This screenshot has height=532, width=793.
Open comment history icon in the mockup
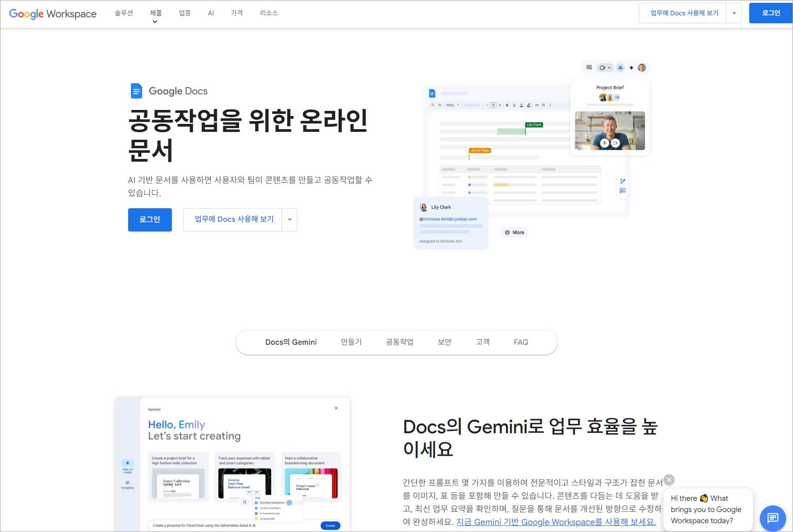click(589, 68)
